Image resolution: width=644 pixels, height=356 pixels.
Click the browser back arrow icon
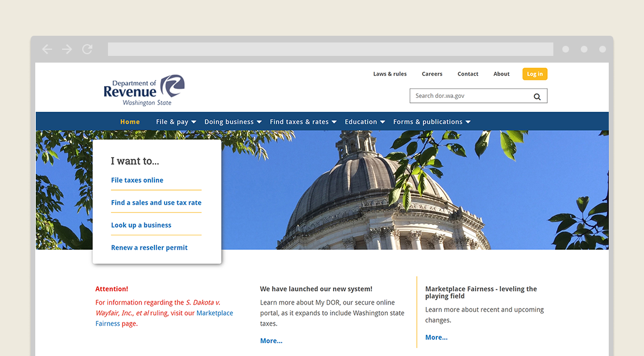47,49
